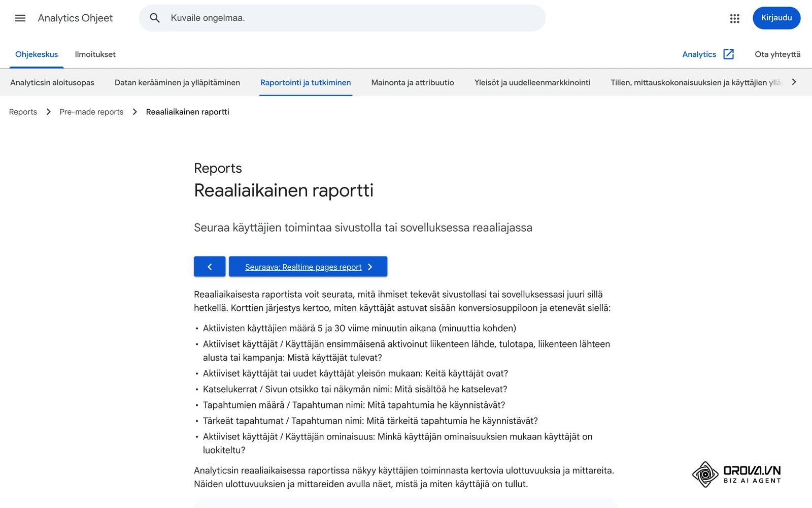Select Mainonta ja attribuutio category
This screenshot has height=508, width=812.
(413, 82)
